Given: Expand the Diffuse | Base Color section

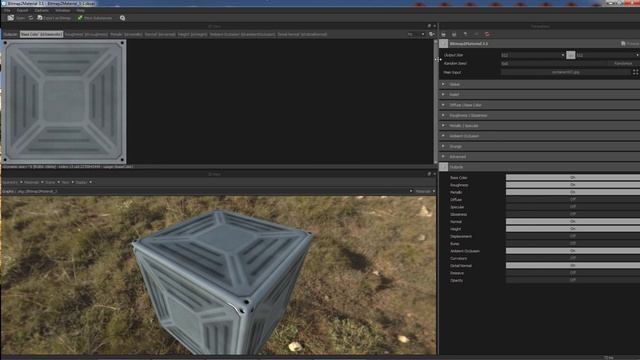Looking at the screenshot, I should pyautogui.click(x=540, y=105).
